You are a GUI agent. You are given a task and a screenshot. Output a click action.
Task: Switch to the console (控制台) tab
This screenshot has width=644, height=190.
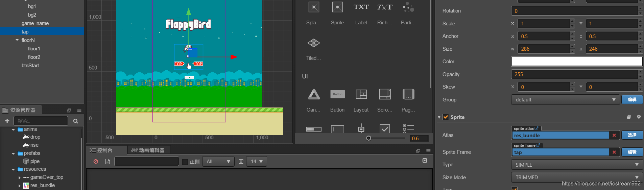pyautogui.click(x=107, y=150)
